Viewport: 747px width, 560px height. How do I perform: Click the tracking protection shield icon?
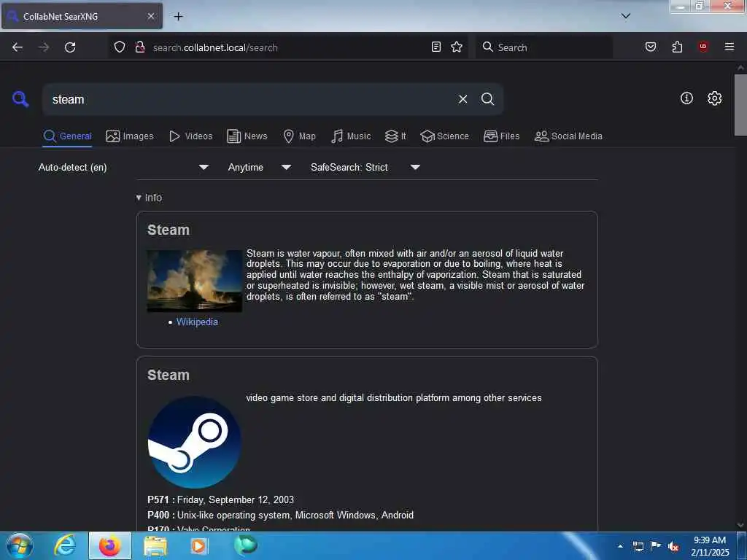120,47
